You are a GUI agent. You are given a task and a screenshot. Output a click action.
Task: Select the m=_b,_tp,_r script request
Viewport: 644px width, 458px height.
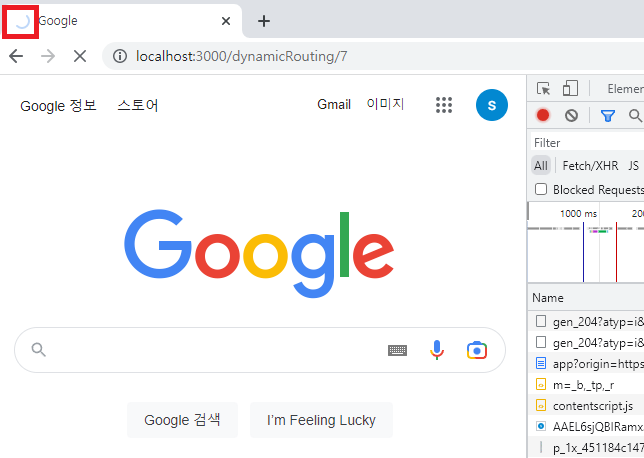586,384
